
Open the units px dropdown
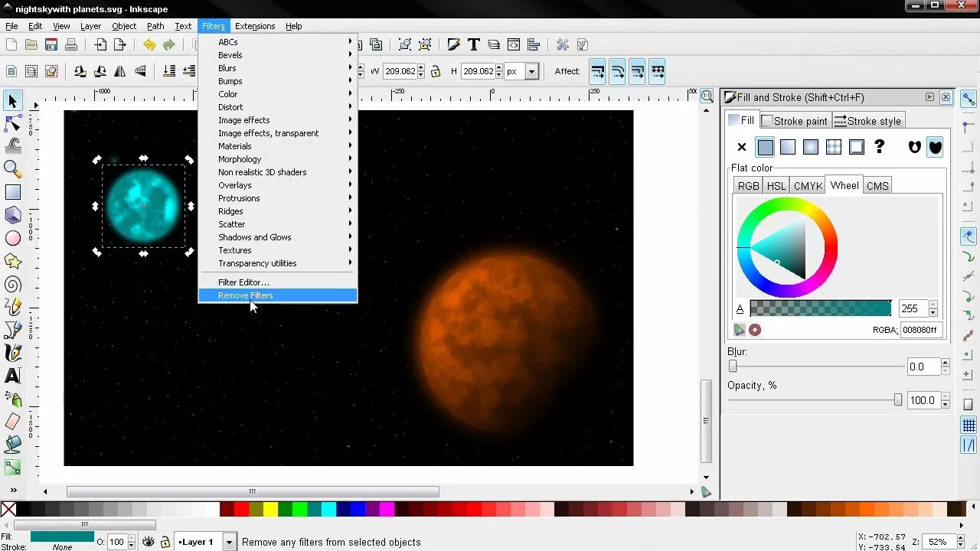coord(531,71)
